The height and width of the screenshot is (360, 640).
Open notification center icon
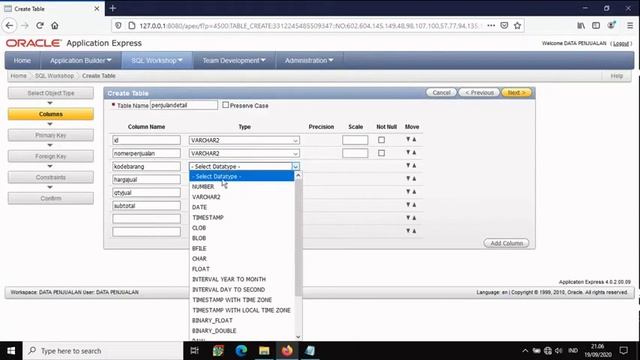[624, 351]
